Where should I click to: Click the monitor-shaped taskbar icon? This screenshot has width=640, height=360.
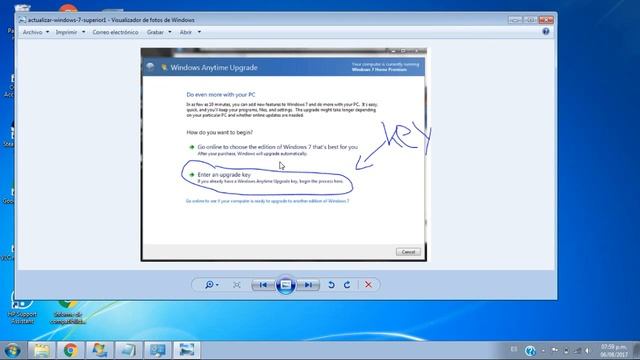[x=158, y=350]
